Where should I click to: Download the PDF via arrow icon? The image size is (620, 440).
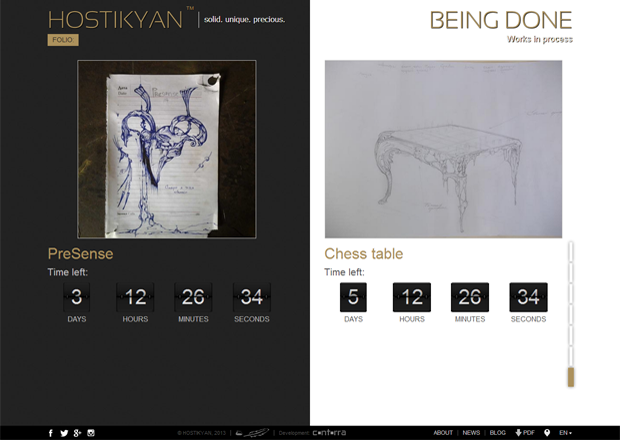525,433
